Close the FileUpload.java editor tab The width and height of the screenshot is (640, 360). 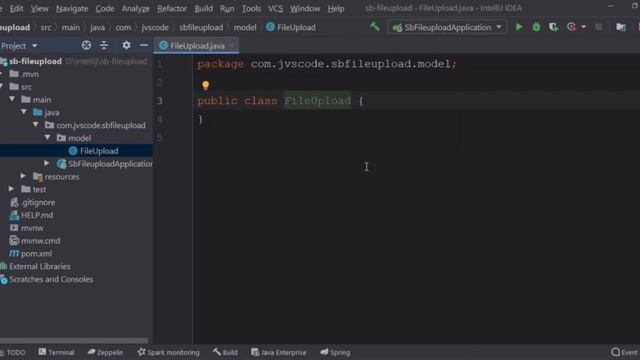click(231, 45)
